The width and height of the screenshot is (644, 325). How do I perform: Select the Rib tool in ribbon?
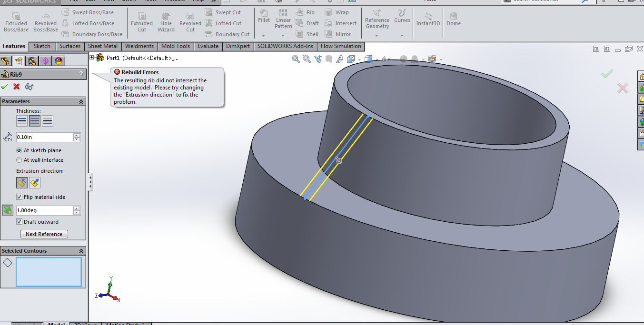point(305,12)
